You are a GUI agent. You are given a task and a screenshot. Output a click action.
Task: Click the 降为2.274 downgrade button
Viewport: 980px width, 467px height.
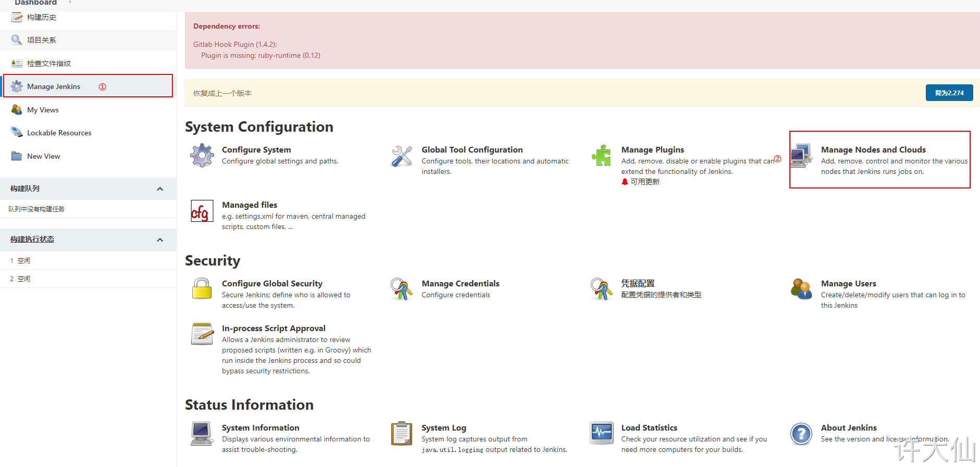click(949, 93)
